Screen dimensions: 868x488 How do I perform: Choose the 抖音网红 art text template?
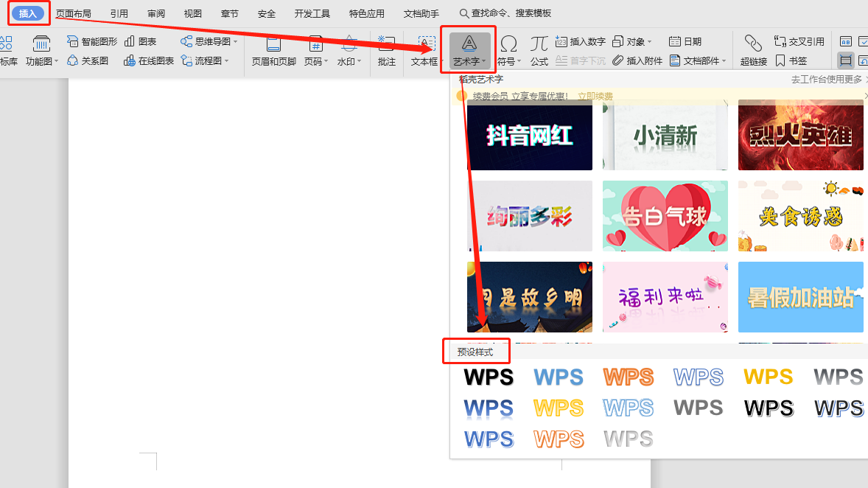tap(530, 135)
